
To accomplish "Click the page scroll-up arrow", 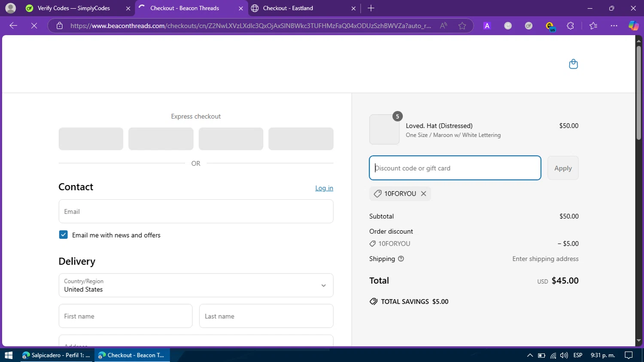I will click(639, 40).
